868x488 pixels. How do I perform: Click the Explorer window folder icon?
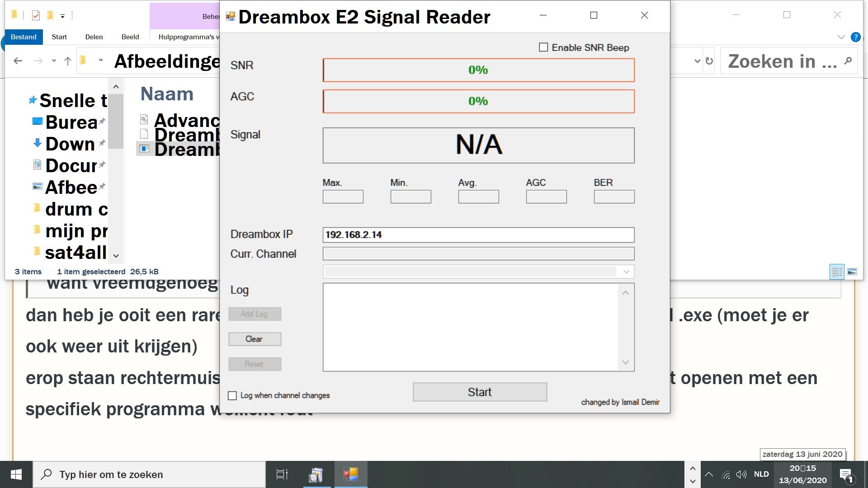pyautogui.click(x=14, y=15)
